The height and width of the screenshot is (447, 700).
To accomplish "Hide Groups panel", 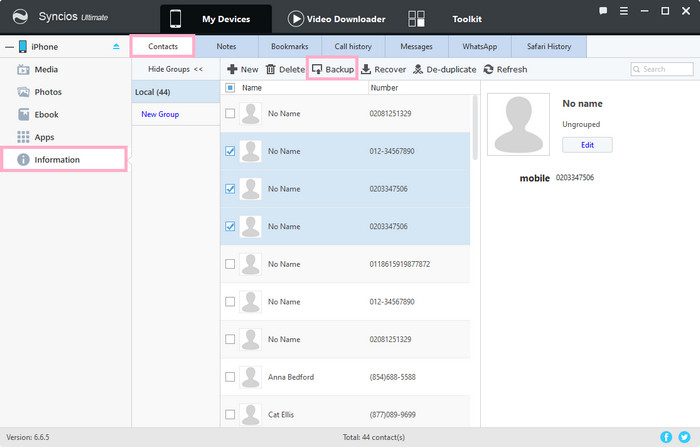I will coord(175,69).
